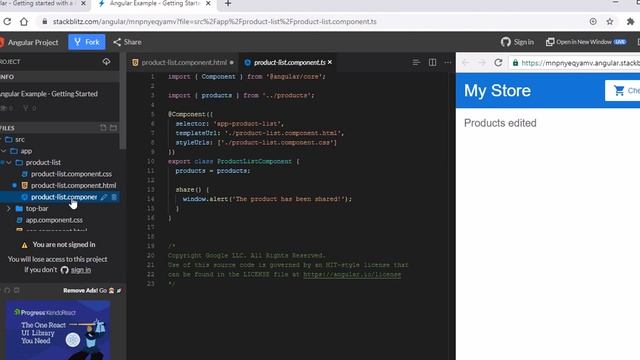The width and height of the screenshot is (640, 360).
Task: Open a new browser tab
Action: click(x=228, y=4)
